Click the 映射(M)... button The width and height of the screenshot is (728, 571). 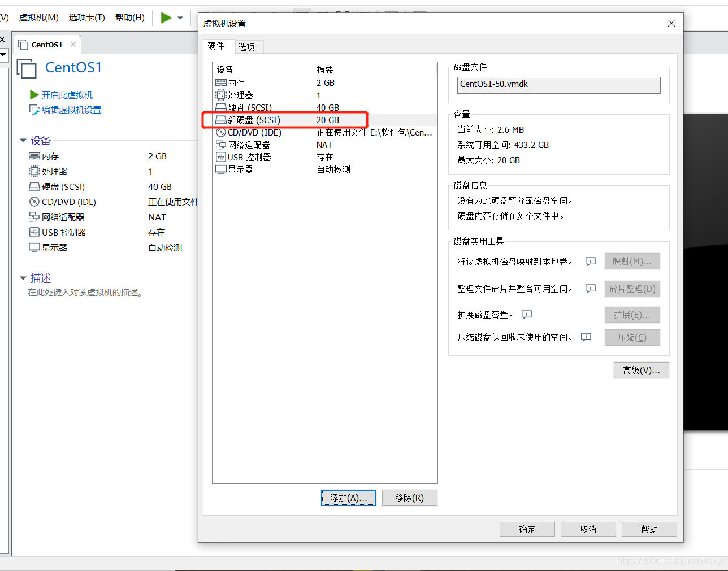632,261
